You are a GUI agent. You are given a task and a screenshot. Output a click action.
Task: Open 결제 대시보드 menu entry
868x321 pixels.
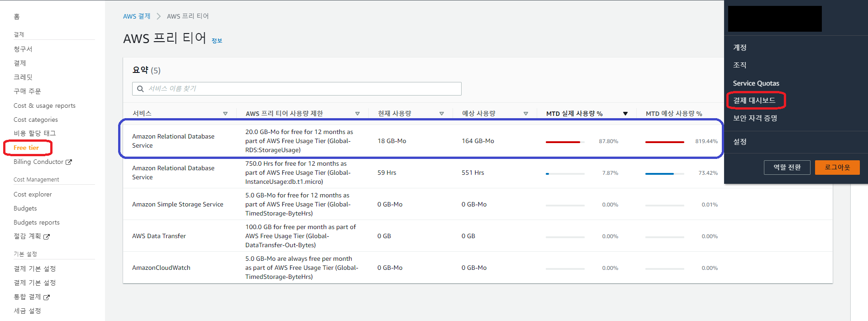(754, 101)
